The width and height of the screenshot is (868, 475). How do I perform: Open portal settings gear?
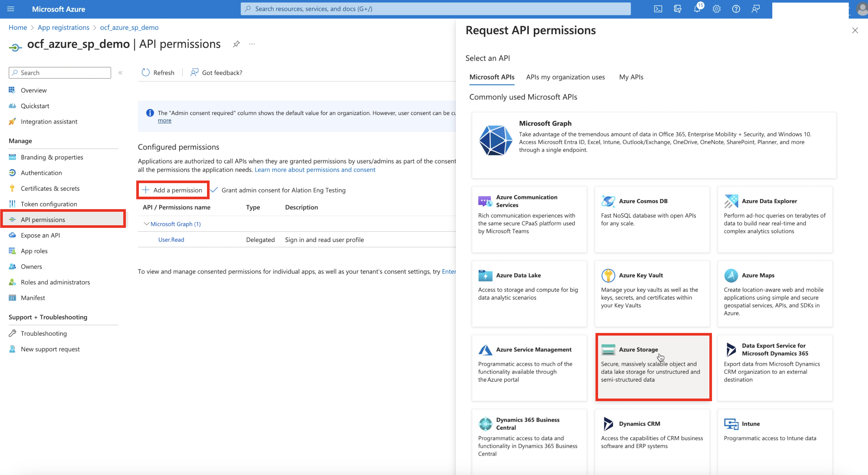point(716,9)
